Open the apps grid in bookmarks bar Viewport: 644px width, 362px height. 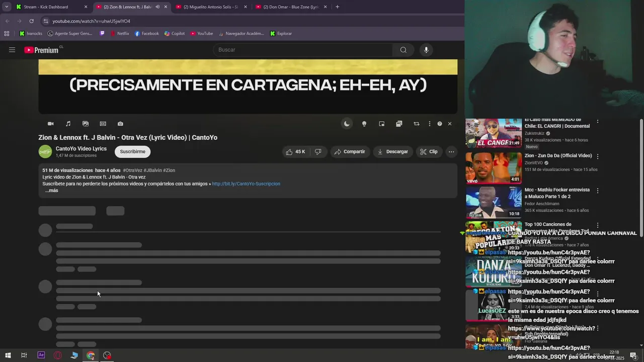7,34
